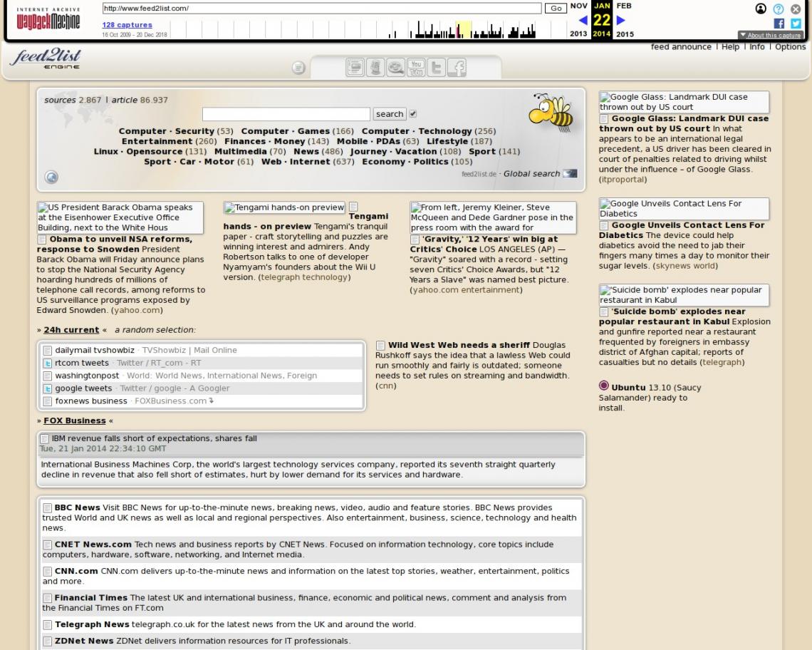Open the Facebook feeds icon in toolbar
Viewport: 812px width, 650px height.
click(457, 68)
